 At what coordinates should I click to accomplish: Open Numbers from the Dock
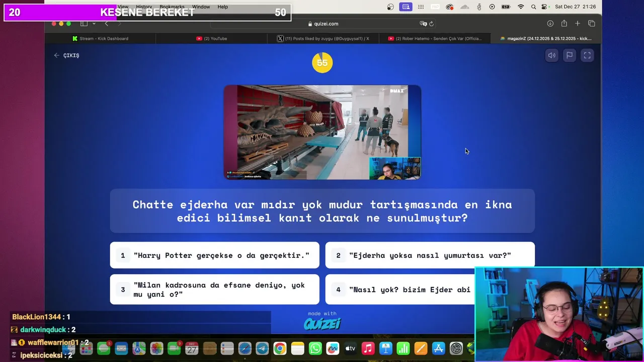(404, 348)
